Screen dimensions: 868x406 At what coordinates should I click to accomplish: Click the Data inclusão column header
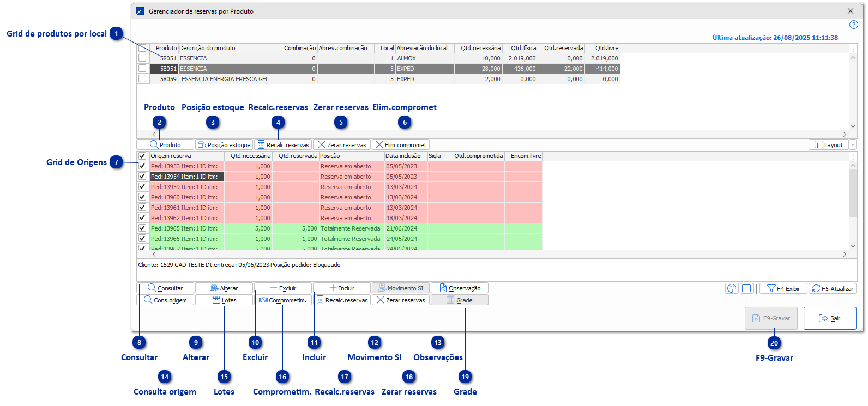coord(403,156)
